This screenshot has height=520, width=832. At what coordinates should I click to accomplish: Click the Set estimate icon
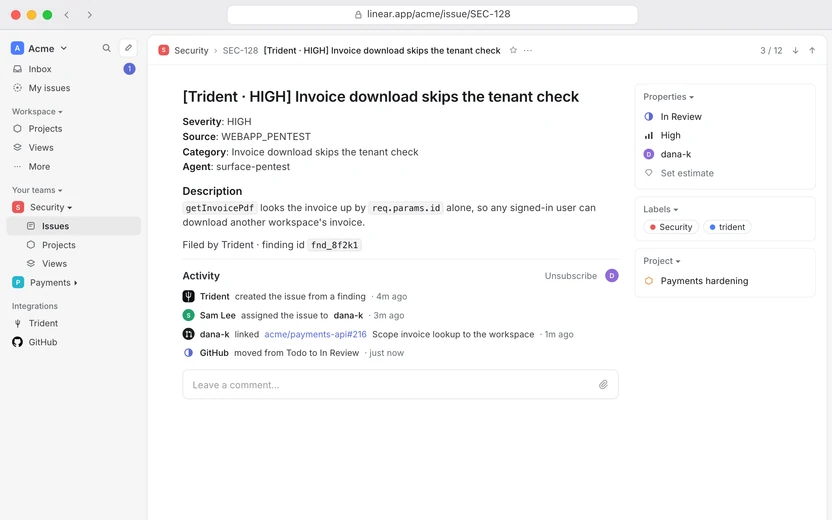pyautogui.click(x=648, y=173)
